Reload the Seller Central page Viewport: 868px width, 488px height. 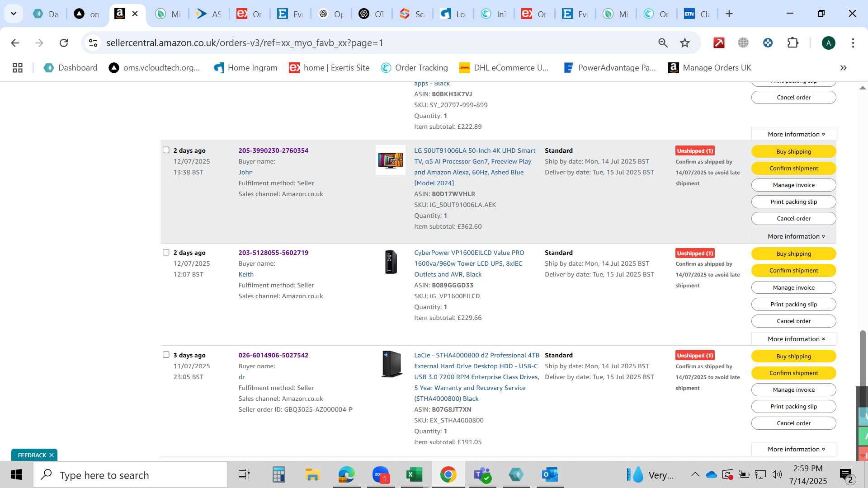click(64, 43)
